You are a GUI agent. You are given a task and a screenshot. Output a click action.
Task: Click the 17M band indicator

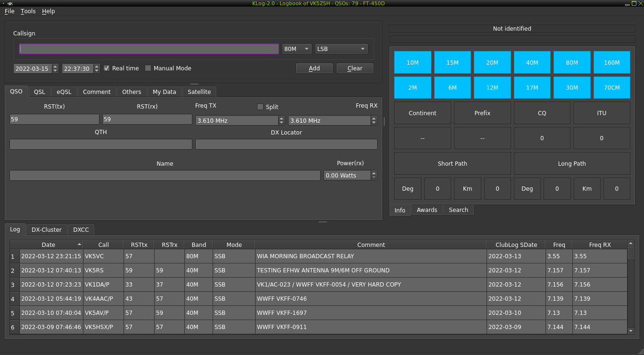532,88
